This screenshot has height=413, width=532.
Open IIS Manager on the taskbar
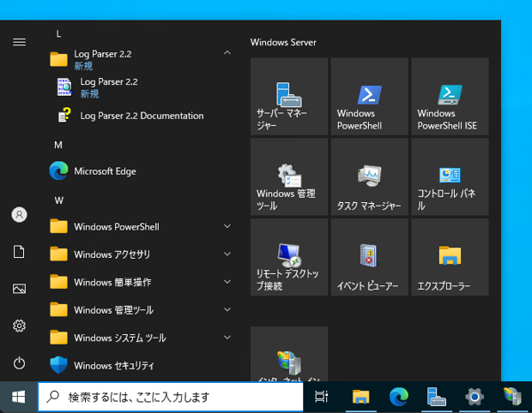512,396
